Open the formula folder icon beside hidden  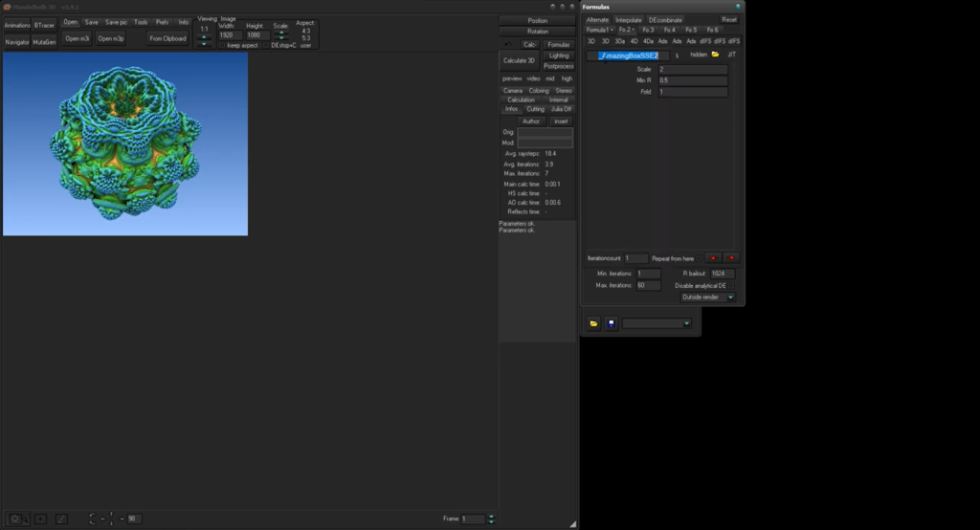(x=716, y=55)
